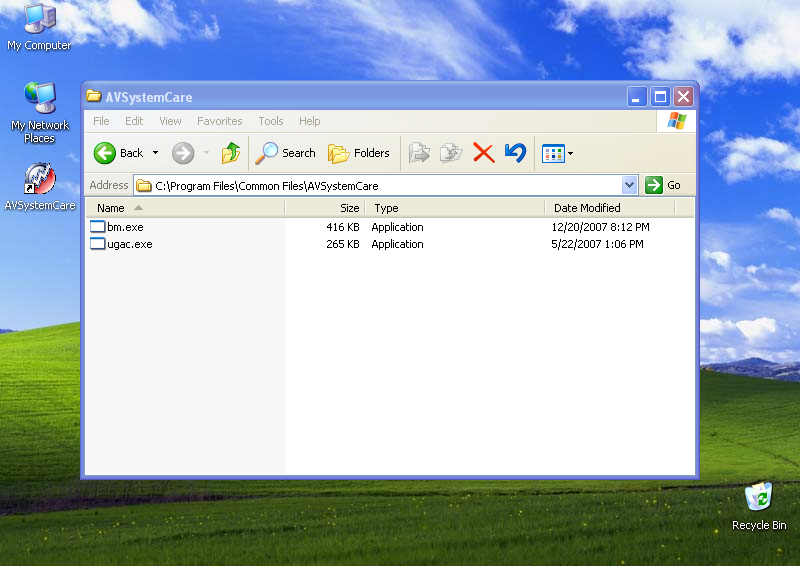Click the Back arrow toolbar icon
800x566 pixels.
106,153
